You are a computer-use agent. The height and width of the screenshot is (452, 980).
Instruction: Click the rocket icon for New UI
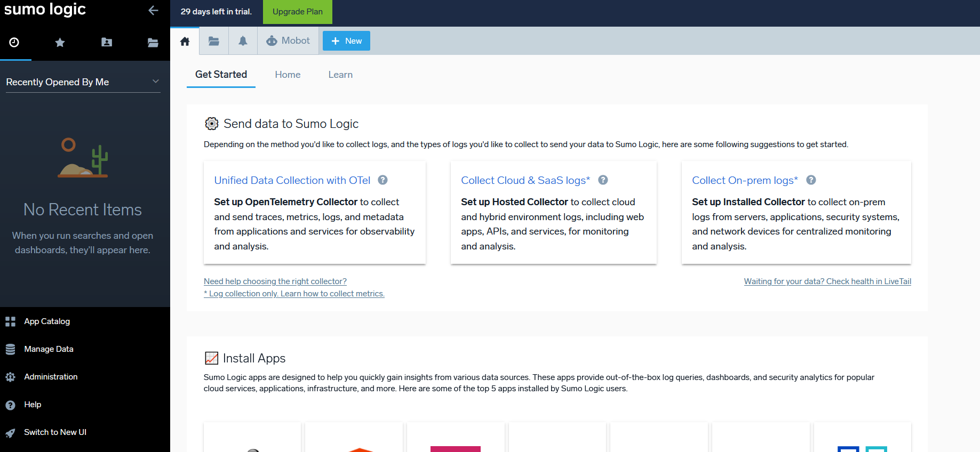coord(10,433)
